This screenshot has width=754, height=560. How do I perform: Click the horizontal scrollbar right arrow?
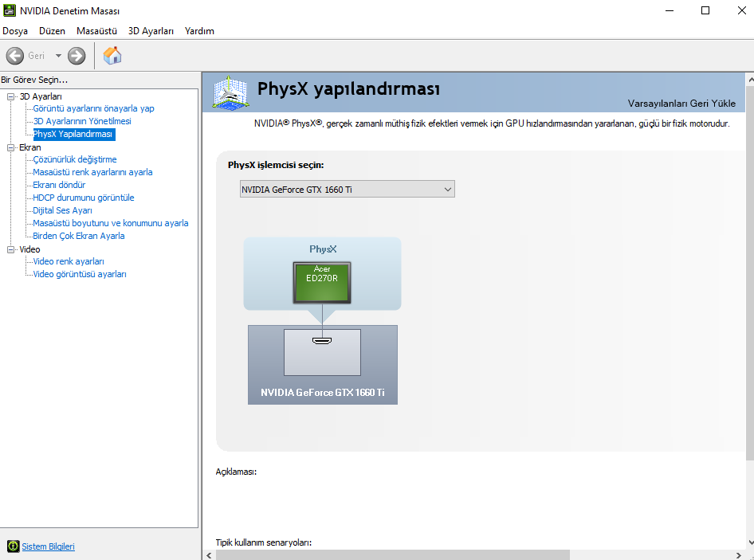pyautogui.click(x=739, y=555)
